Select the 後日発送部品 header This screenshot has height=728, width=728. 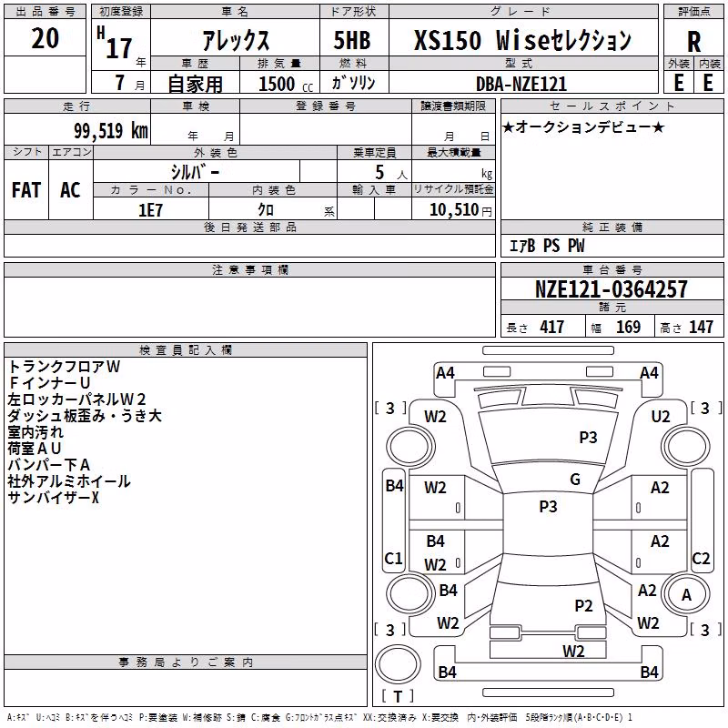pyautogui.click(x=249, y=227)
